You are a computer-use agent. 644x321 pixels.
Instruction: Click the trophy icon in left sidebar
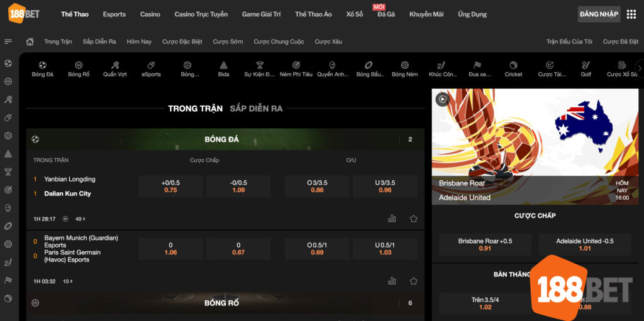[x=8, y=171]
